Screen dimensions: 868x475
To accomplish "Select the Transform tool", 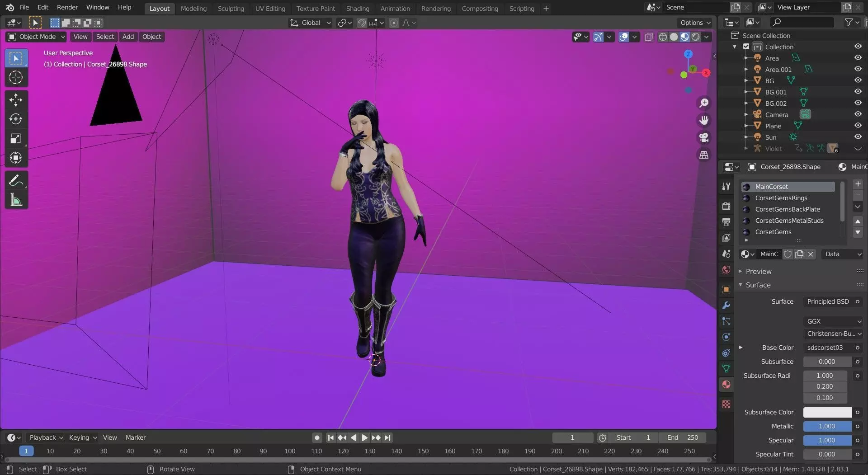I will pyautogui.click(x=16, y=158).
